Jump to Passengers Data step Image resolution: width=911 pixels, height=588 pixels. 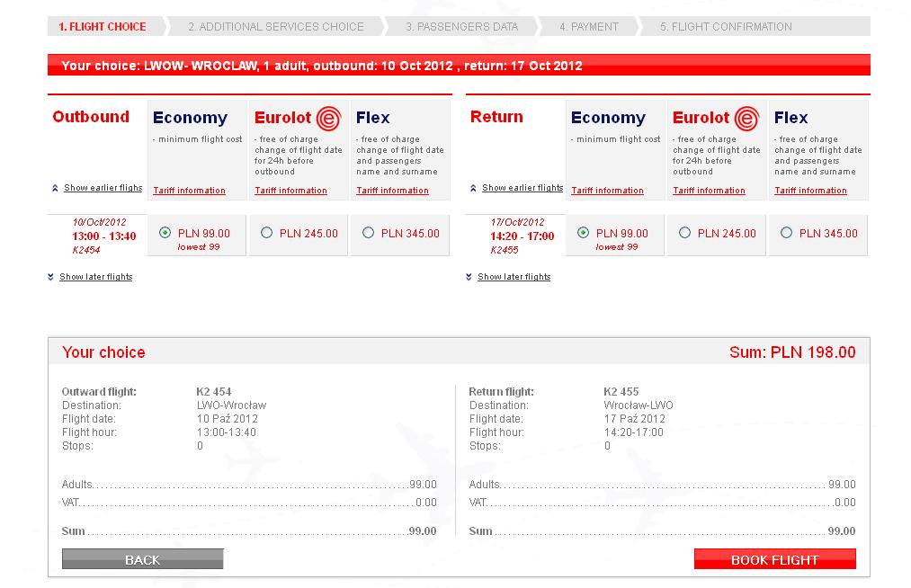(461, 27)
